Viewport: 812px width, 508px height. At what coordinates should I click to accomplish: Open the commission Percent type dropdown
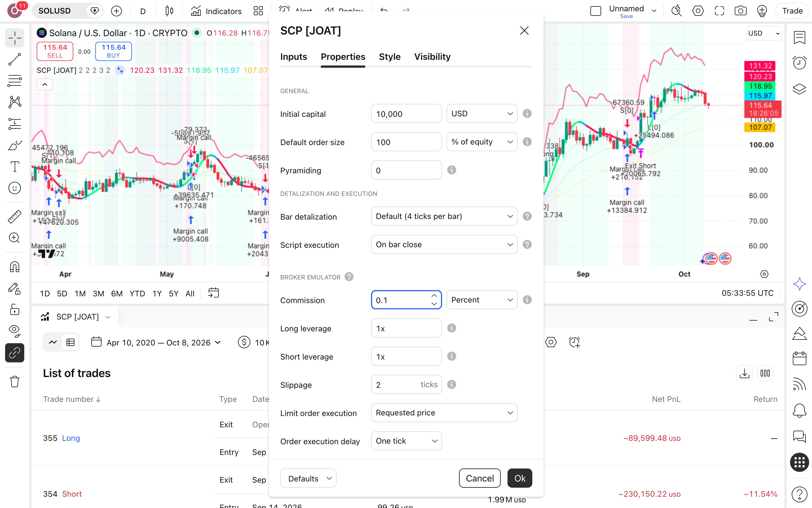pos(482,300)
